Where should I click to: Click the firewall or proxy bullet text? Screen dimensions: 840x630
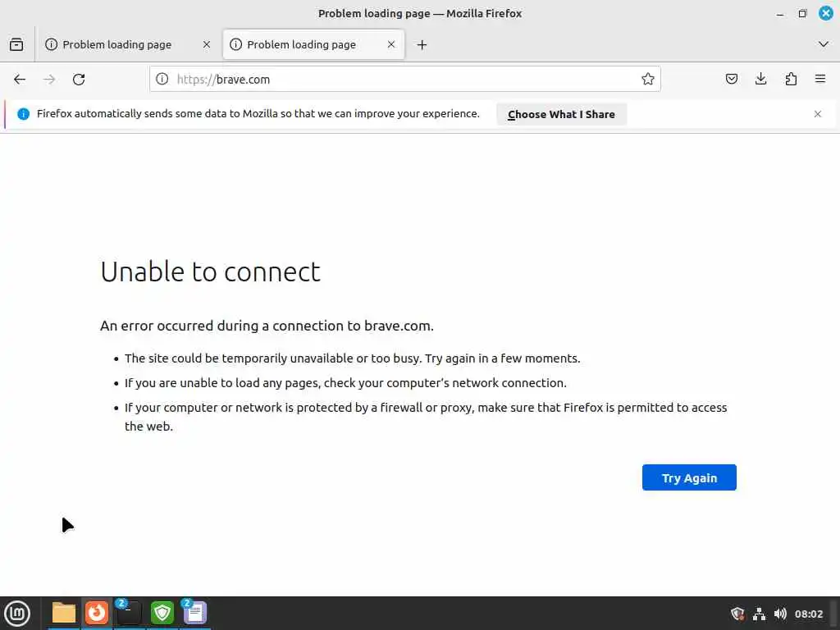click(426, 417)
